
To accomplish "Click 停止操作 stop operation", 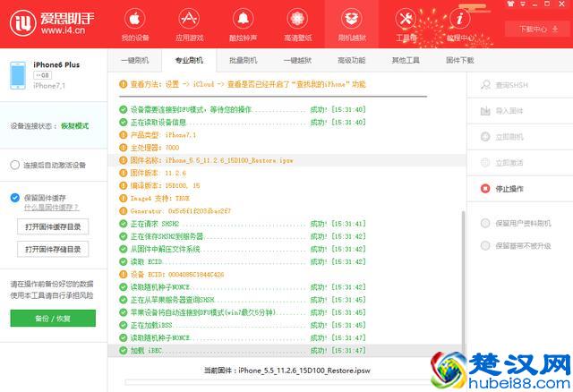I will pos(519,189).
